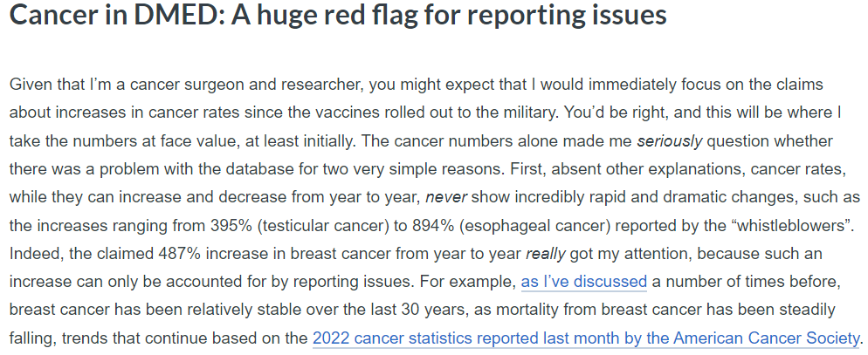This screenshot has width=868, height=355.
Task: Click the italicized word "really"
Action: tap(547, 254)
